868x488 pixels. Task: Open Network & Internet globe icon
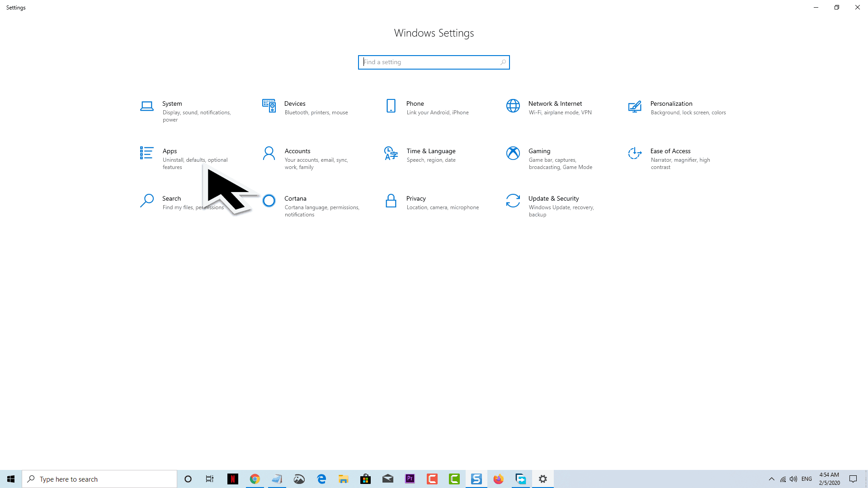pos(513,106)
